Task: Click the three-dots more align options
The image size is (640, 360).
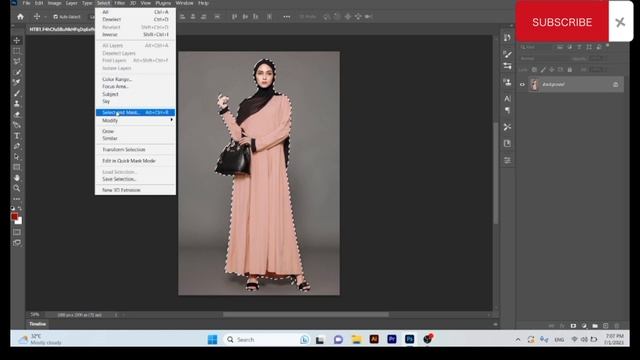Action: click(x=287, y=17)
